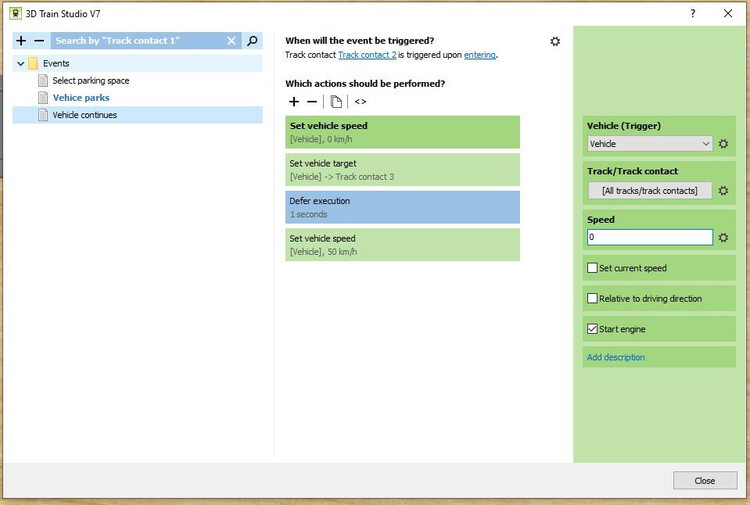Open script view with the angle brackets icon
Viewport: 750px width, 505px height.
360,101
